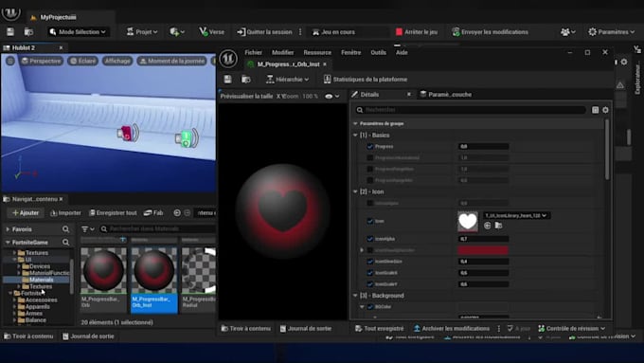Viewport: 644px width, 363px height.
Task: Click the Details search field
Action: click(471, 110)
